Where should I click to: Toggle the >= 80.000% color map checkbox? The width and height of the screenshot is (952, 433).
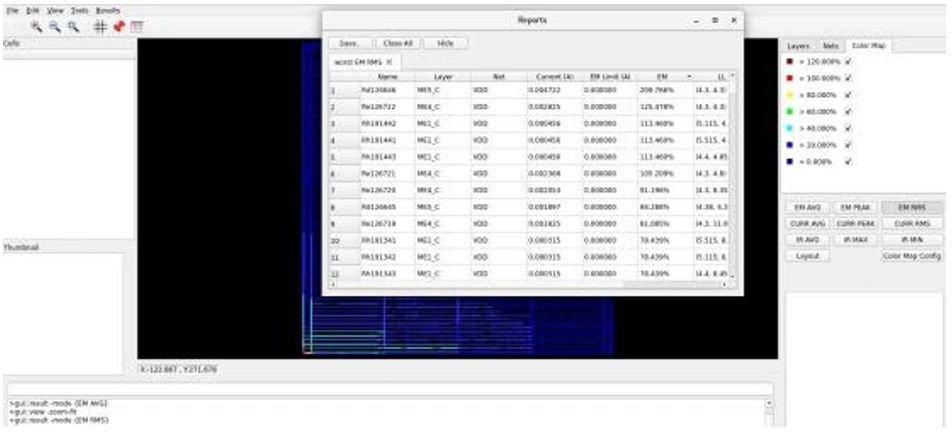pyautogui.click(x=848, y=95)
